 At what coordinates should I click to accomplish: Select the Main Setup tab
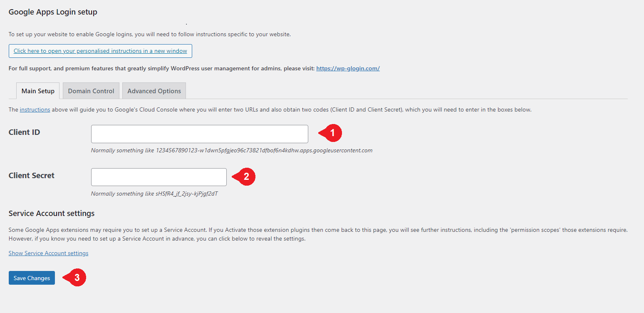point(37,90)
